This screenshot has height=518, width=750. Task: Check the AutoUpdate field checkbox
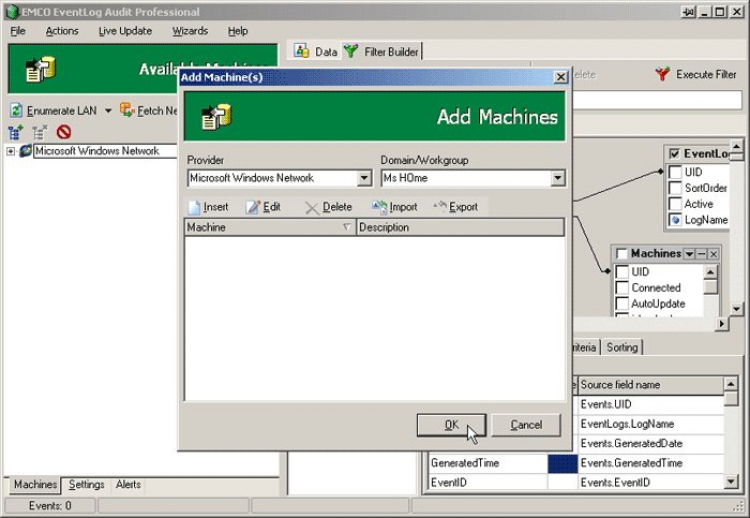click(x=622, y=304)
